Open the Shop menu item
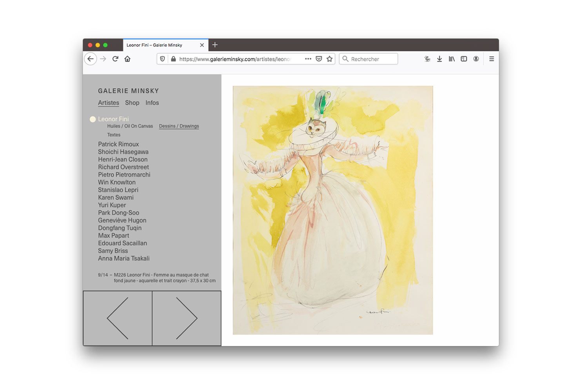The width and height of the screenshot is (588, 392). tap(132, 103)
